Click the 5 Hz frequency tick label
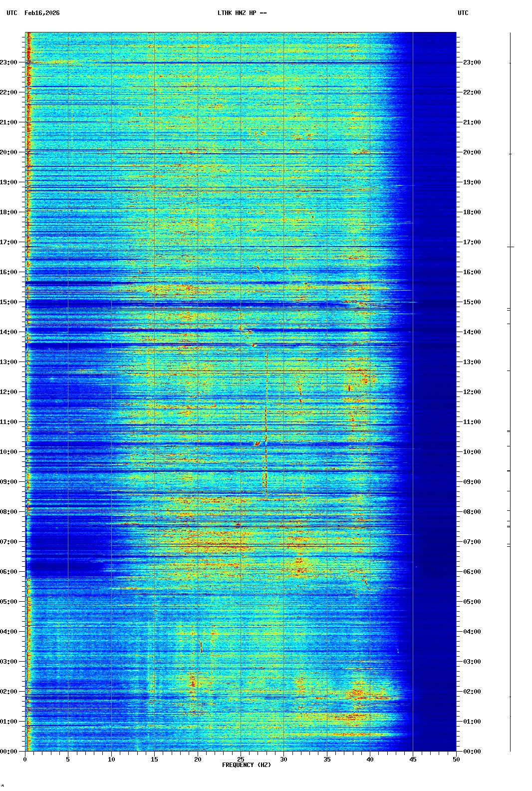This screenshot has height=791, width=532. [68, 760]
